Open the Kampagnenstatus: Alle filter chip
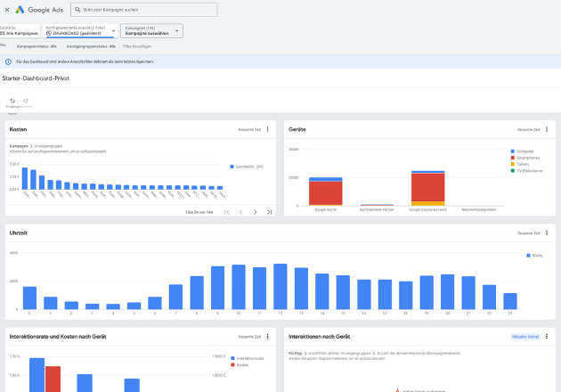 click(37, 45)
